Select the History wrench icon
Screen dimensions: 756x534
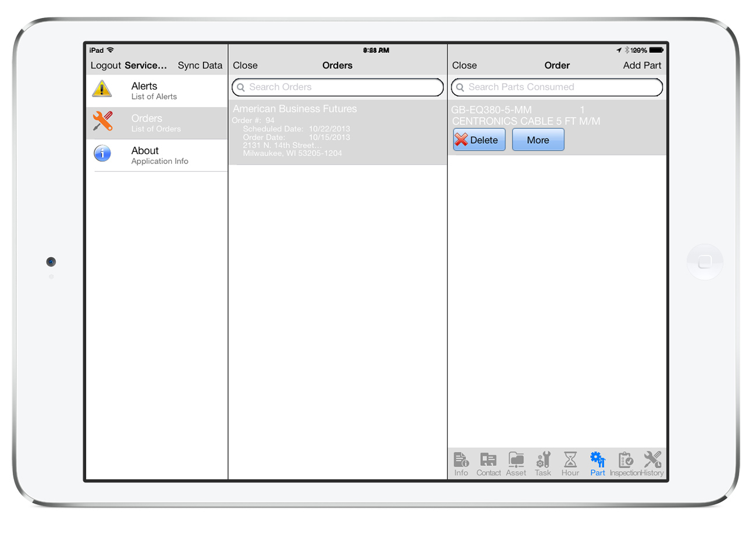pos(653,462)
